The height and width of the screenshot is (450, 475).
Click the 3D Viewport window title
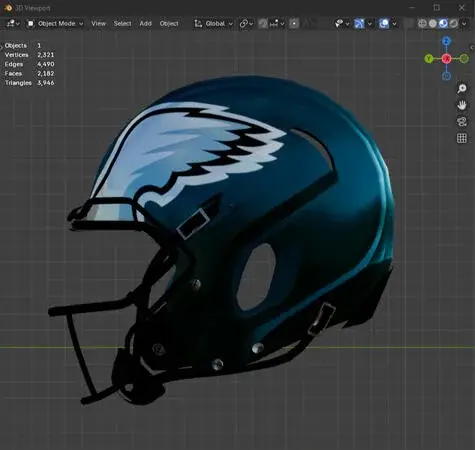pos(33,8)
